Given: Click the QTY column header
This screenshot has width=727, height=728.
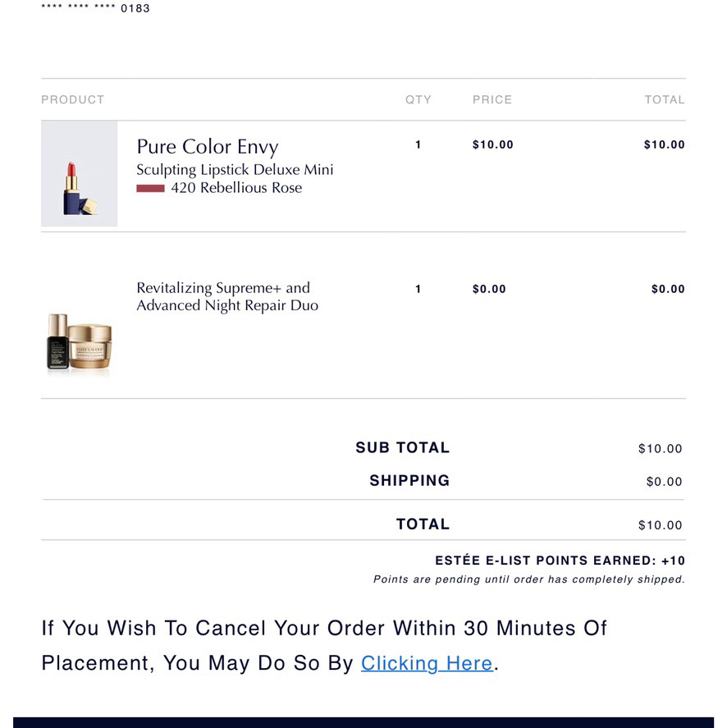Looking at the screenshot, I should [x=418, y=100].
